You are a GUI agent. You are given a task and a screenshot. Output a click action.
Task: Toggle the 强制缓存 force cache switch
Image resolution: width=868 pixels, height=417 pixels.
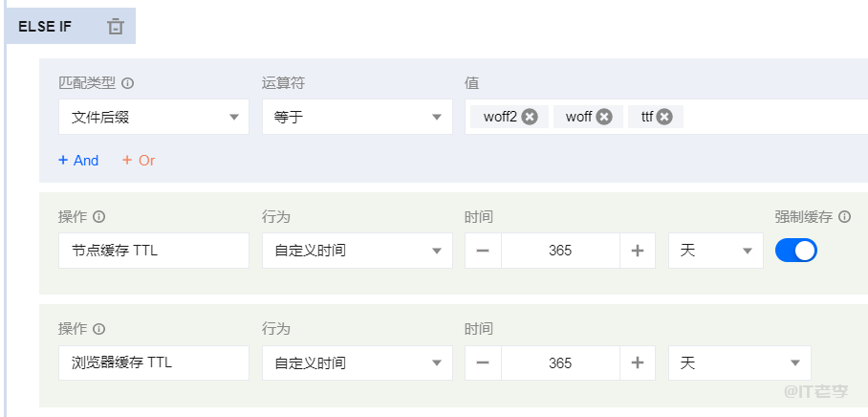(795, 251)
